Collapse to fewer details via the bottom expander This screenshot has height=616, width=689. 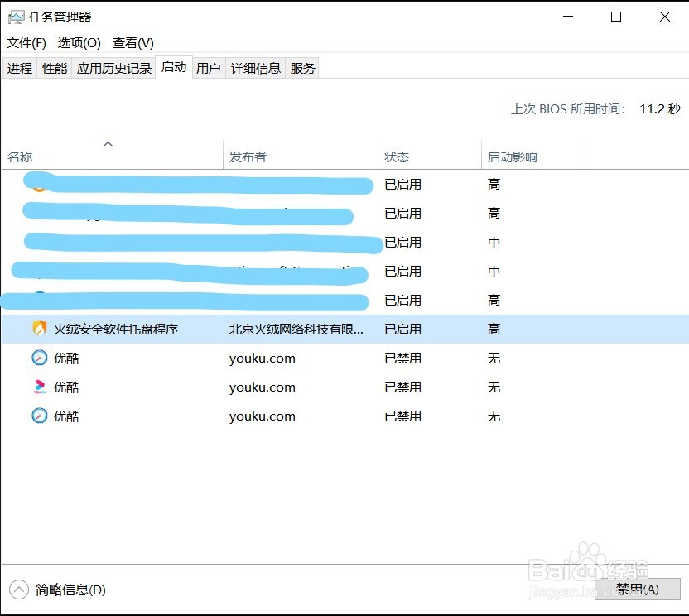click(x=18, y=590)
